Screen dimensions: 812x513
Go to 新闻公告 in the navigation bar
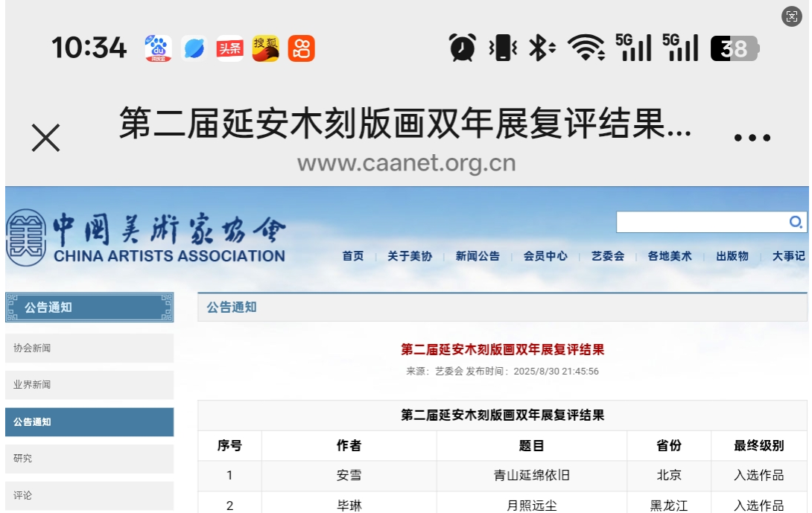pos(478,256)
